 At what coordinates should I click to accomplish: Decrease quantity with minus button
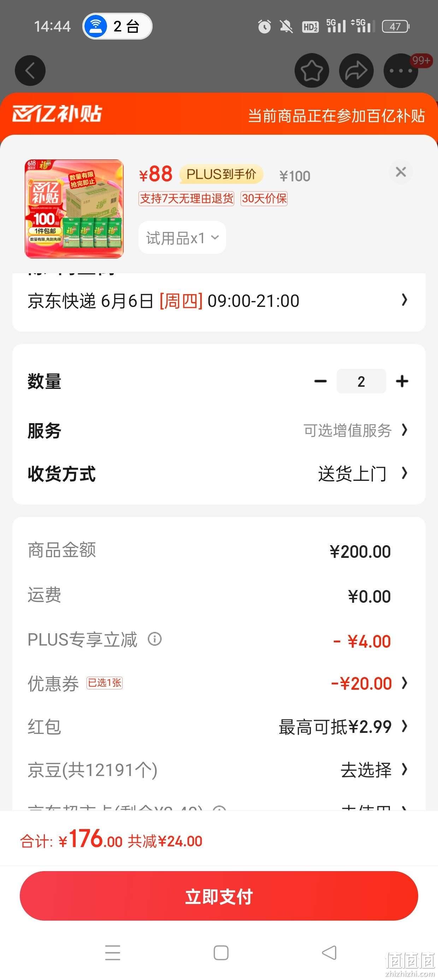click(320, 381)
